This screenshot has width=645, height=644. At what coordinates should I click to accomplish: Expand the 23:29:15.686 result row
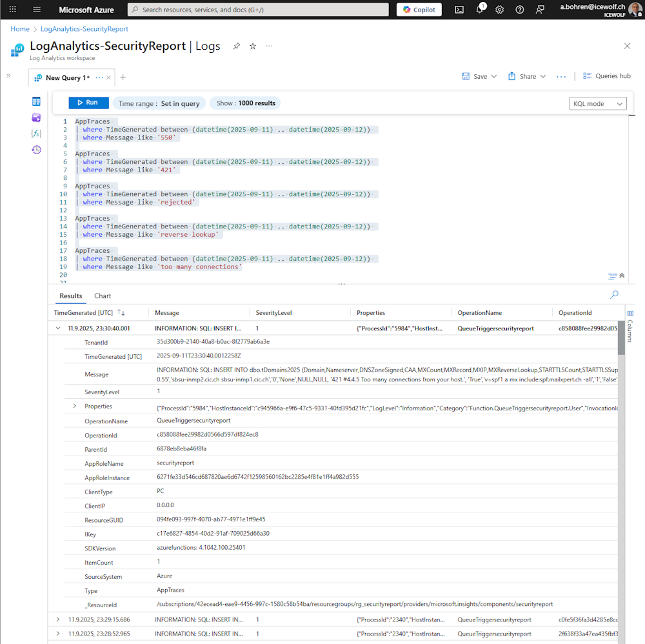59,619
